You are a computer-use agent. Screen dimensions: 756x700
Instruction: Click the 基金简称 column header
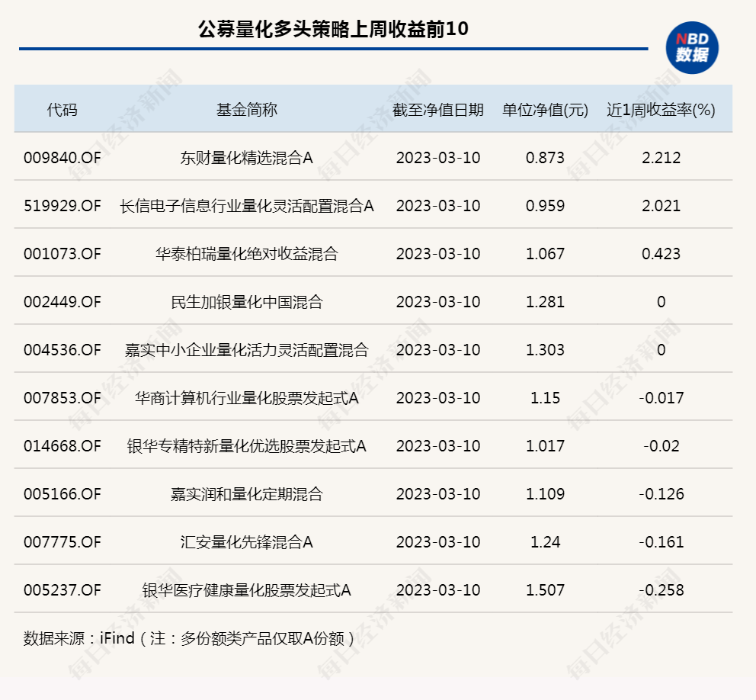(246, 110)
